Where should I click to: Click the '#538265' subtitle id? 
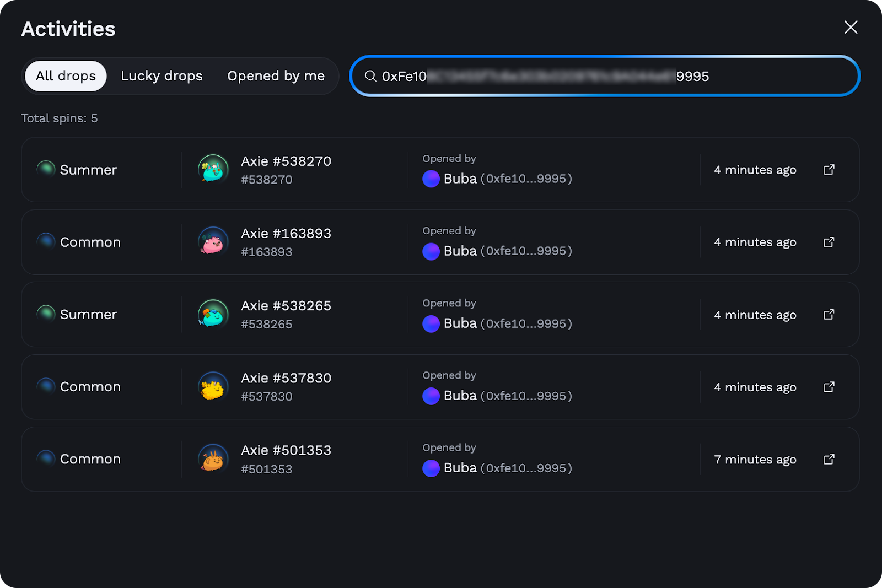(x=267, y=324)
